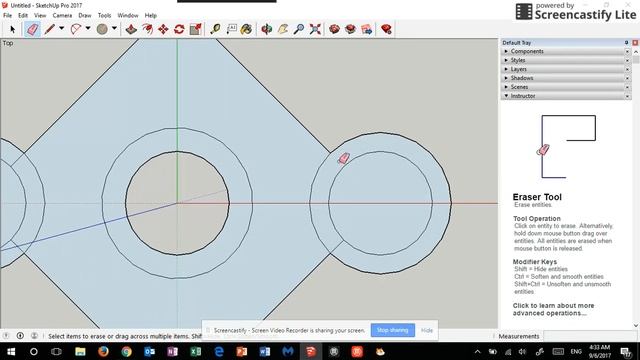The height and width of the screenshot is (360, 640).
Task: Select the Orbit tool
Action: tap(267, 29)
